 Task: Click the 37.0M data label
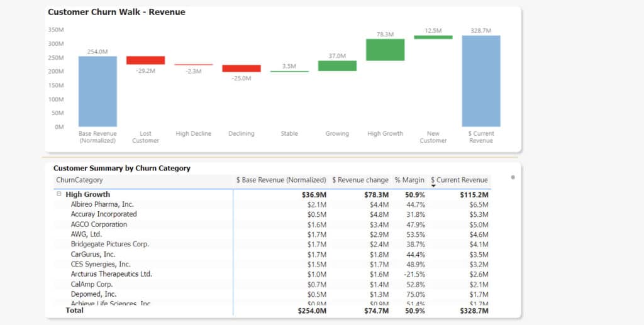[337, 56]
